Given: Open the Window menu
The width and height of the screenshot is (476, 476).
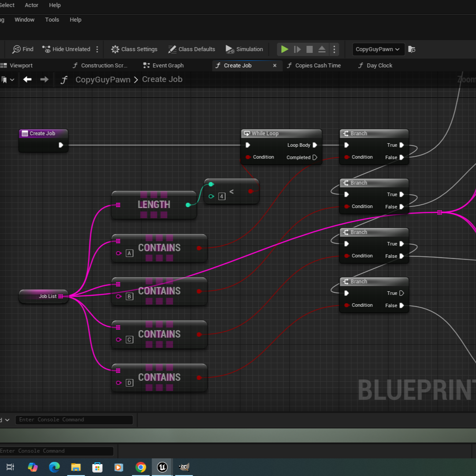Looking at the screenshot, I should point(24,19).
